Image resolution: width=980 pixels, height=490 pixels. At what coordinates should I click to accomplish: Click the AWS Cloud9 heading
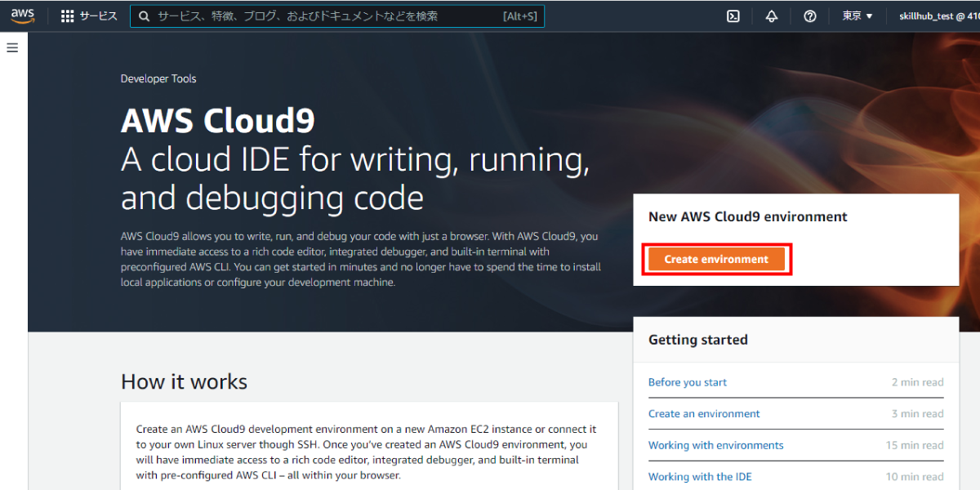coord(218,121)
